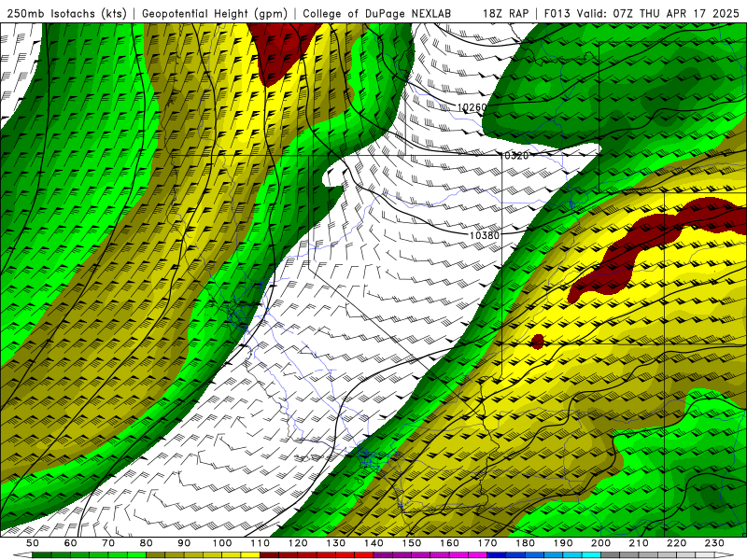Click the 60 value on the color scale
Viewport: 747px width, 560px height.
click(x=71, y=543)
